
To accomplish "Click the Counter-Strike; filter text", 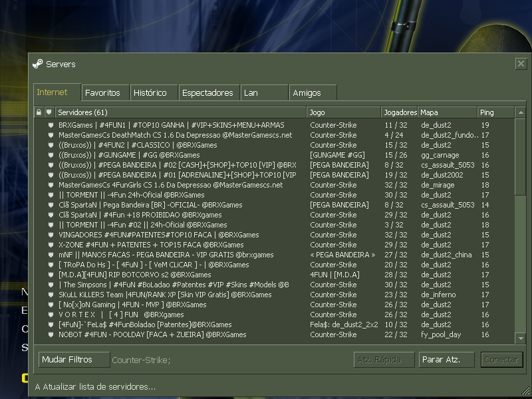I will tap(141, 360).
